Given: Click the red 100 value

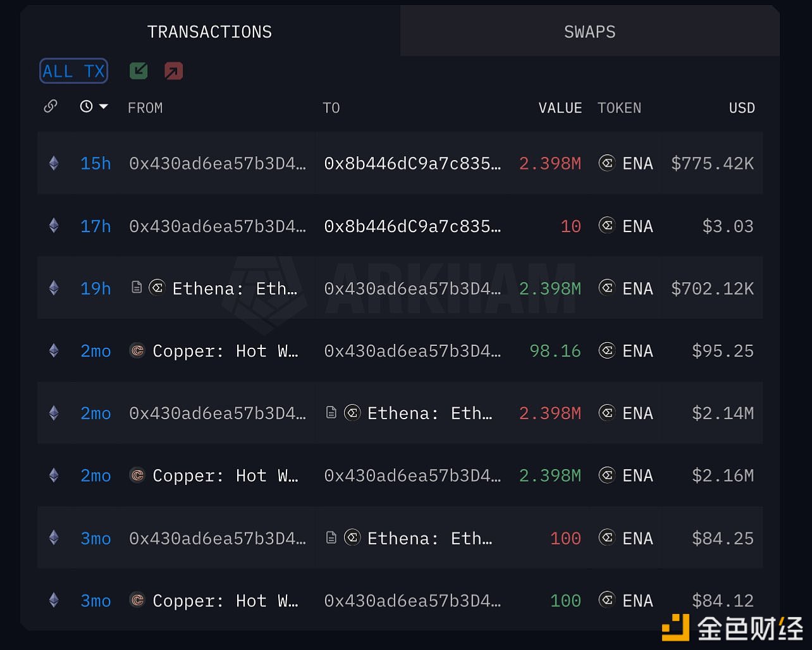Looking at the screenshot, I should pos(565,538).
